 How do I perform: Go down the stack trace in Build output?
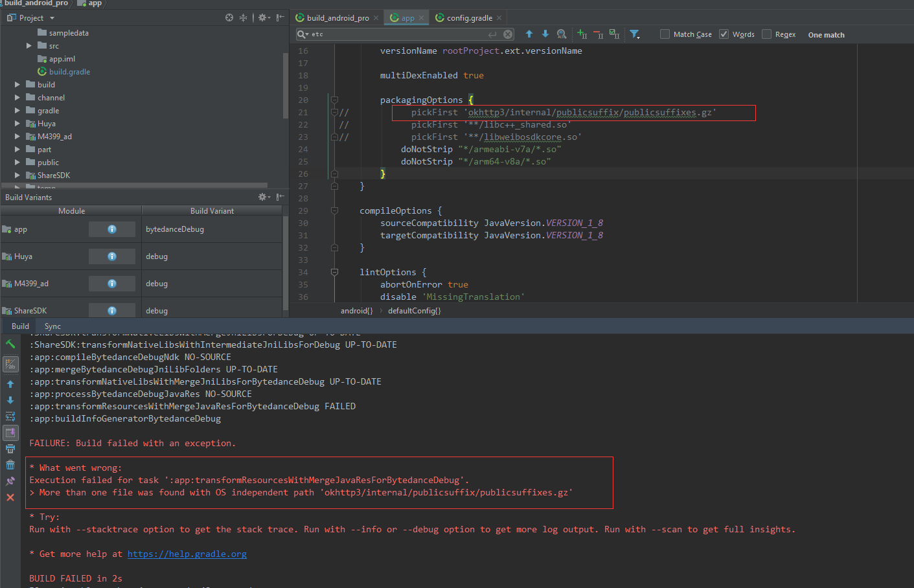point(10,400)
